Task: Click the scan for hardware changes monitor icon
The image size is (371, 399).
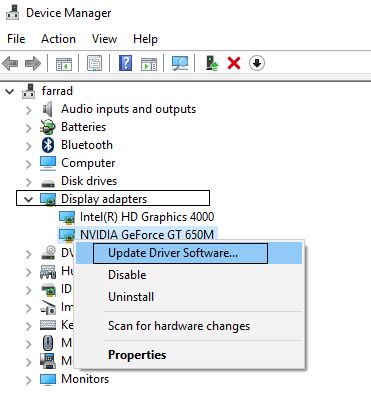Action: pos(180,63)
